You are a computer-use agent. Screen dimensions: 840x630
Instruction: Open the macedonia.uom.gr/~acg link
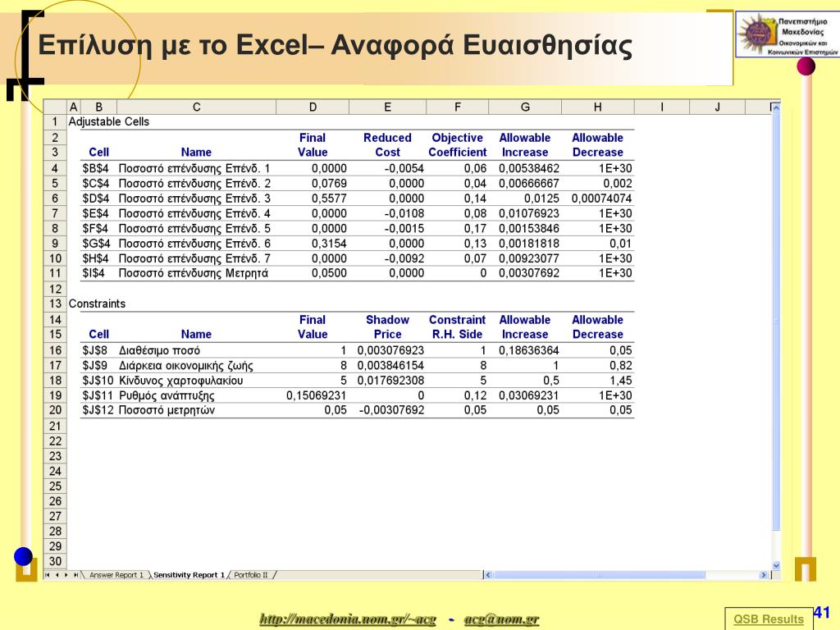[x=348, y=619]
